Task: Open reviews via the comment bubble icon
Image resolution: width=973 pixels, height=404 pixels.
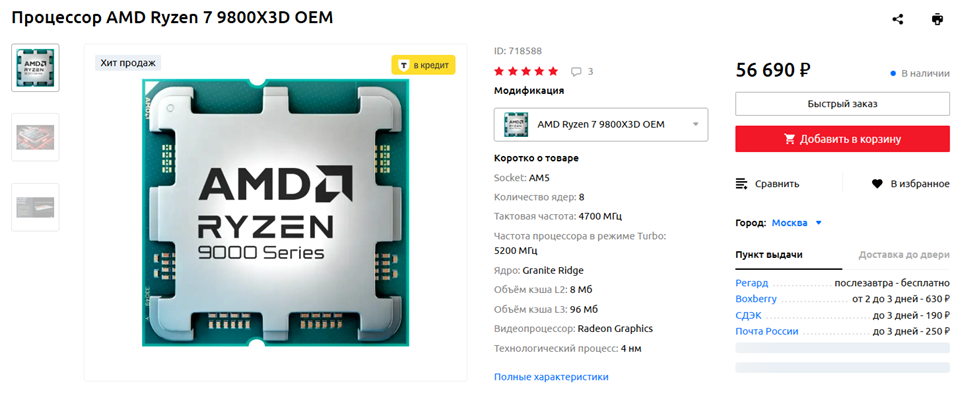Action: point(576,71)
